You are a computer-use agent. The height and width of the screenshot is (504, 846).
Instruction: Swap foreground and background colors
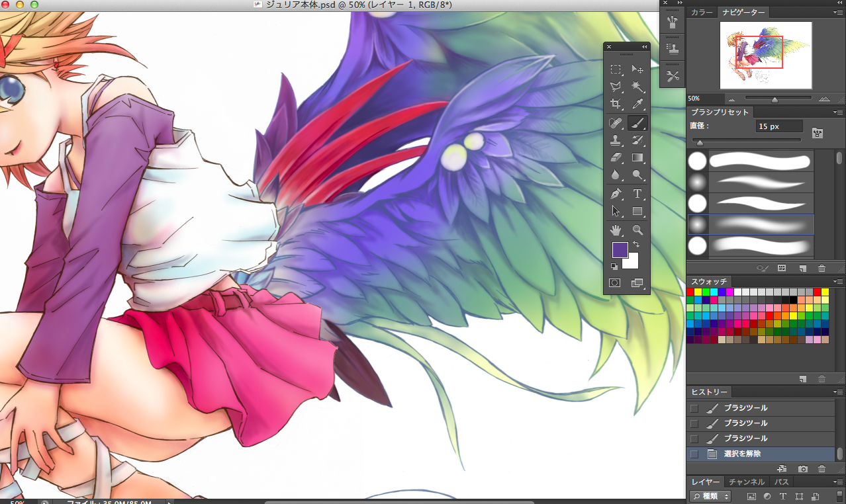(x=637, y=245)
